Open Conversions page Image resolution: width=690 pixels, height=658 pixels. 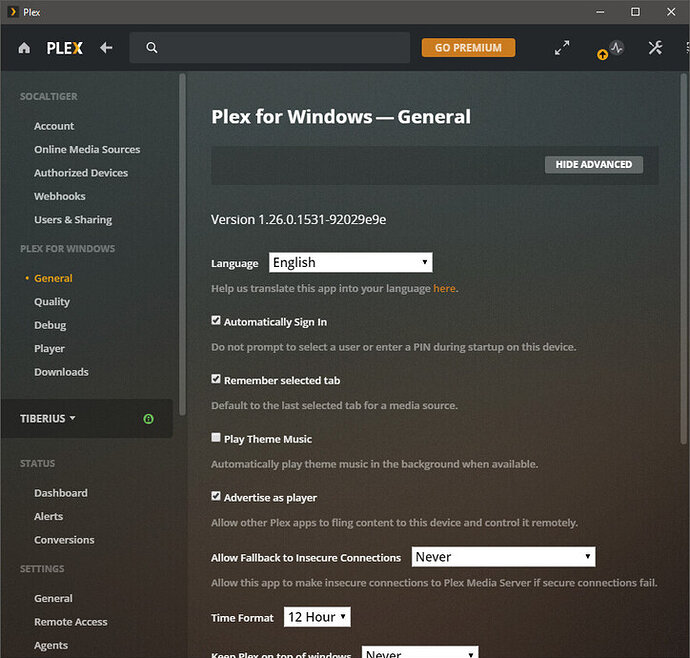point(64,540)
